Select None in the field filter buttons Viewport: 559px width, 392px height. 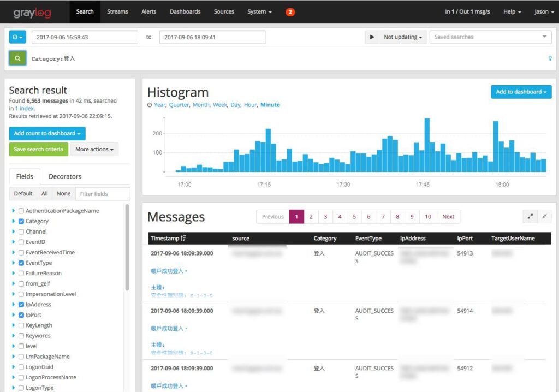(x=63, y=194)
